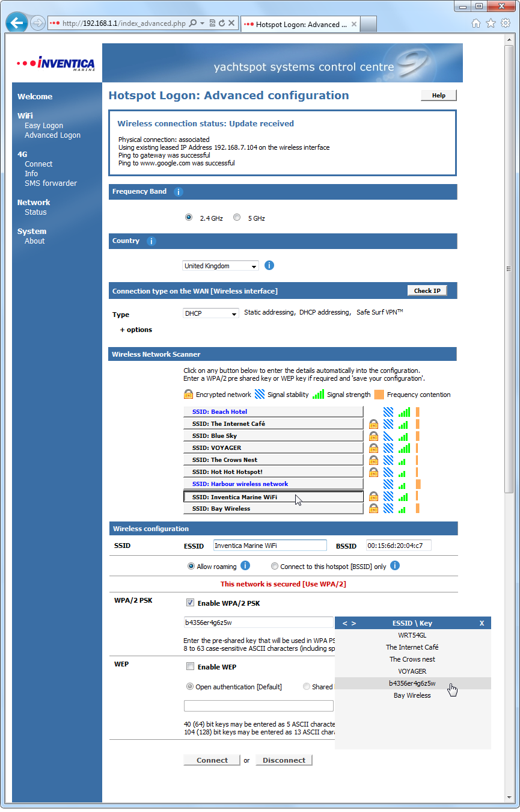This screenshot has height=812, width=520.
Task: Toggle the Enable WPA/2 PSK checkbox
Action: pos(190,603)
